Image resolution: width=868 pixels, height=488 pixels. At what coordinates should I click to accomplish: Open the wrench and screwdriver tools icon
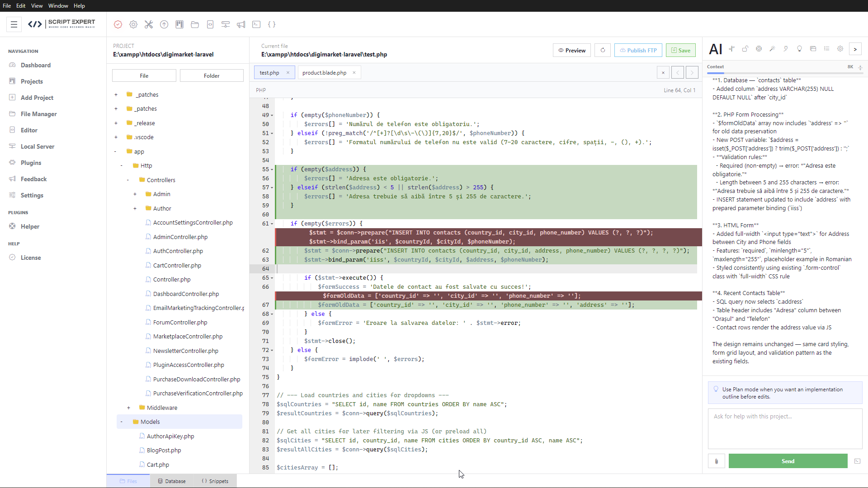click(149, 24)
